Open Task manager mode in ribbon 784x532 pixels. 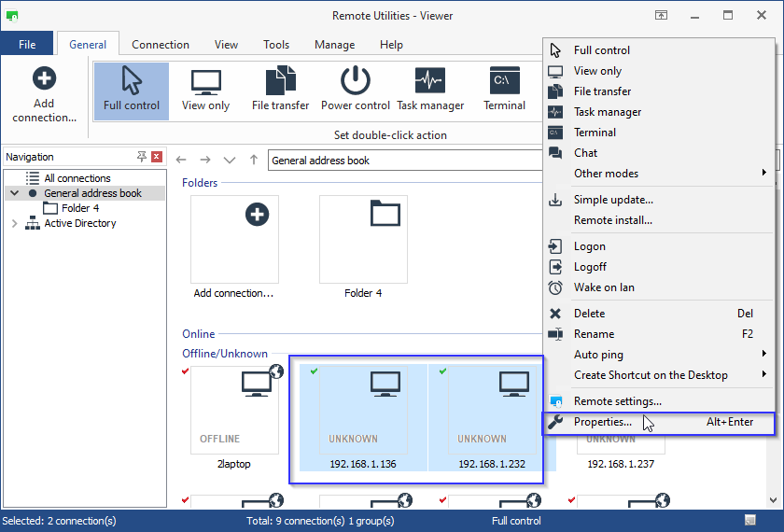(x=430, y=91)
